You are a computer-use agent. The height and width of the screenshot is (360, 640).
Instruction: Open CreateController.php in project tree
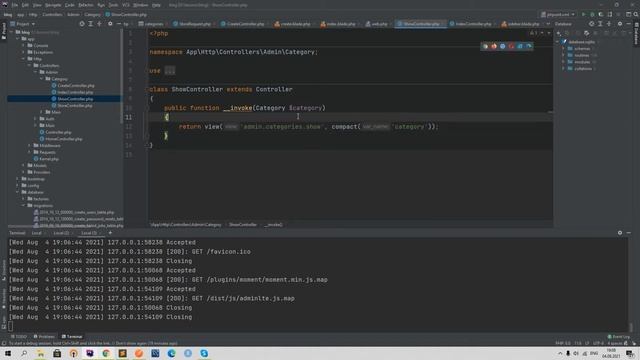click(76, 86)
